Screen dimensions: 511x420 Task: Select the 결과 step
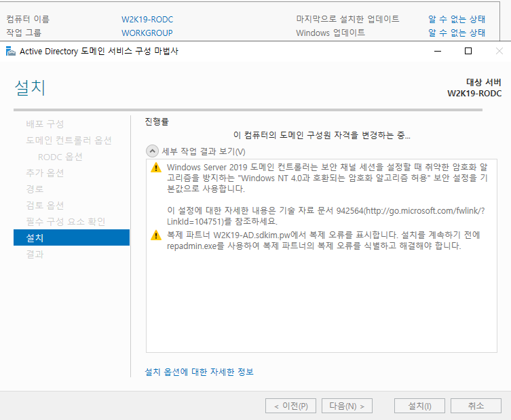(x=35, y=254)
